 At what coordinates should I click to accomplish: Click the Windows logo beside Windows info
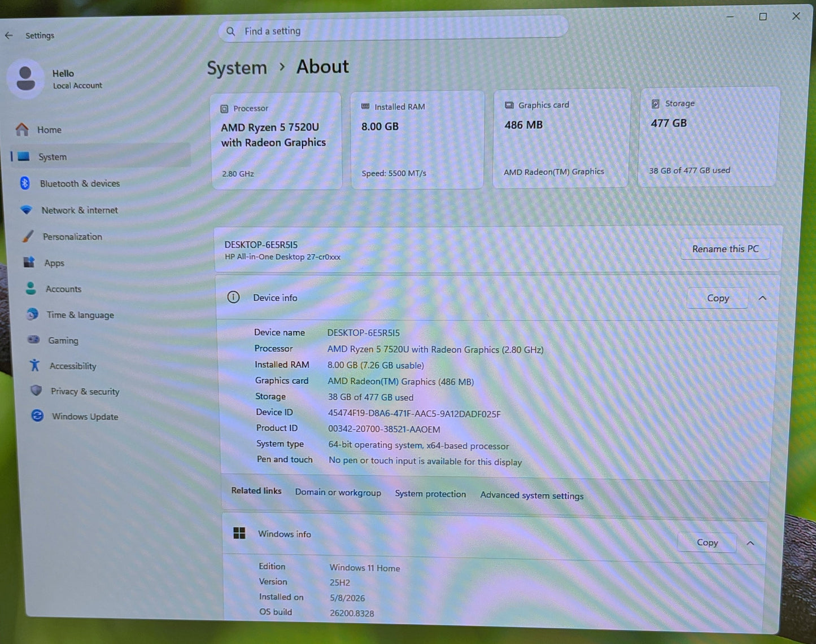click(239, 533)
